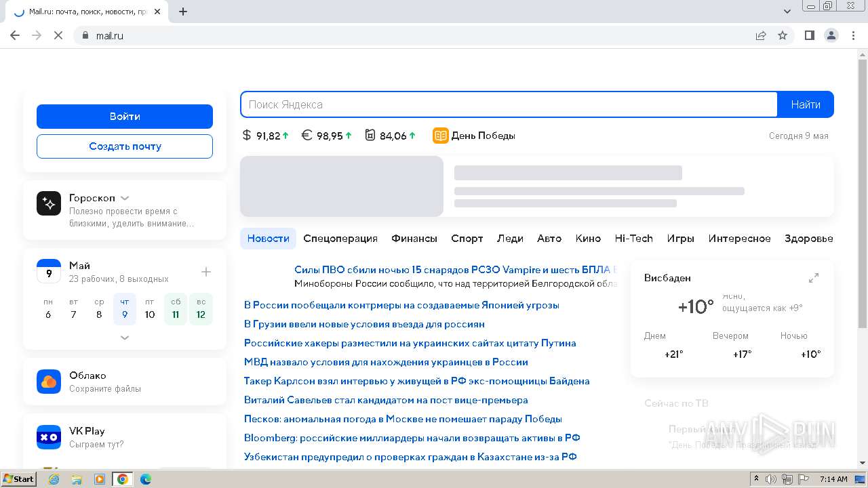Open Windows Media Player taskbar icon
The image size is (868, 488).
100,479
